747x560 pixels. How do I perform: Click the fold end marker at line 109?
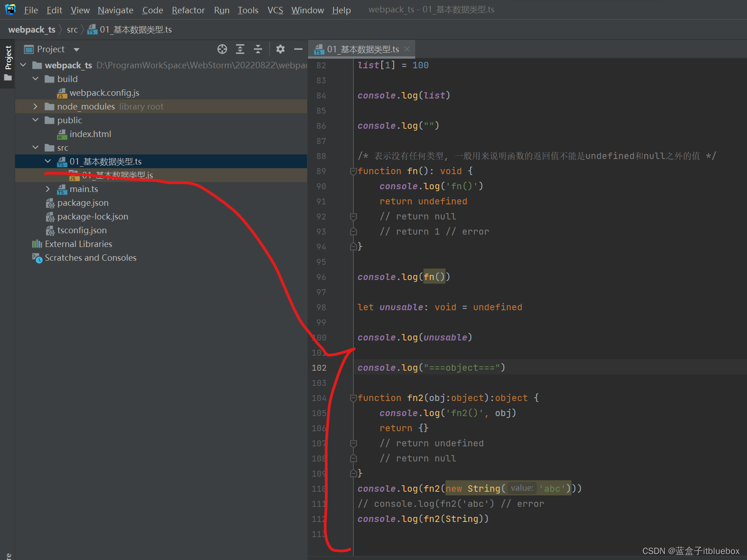[353, 473]
